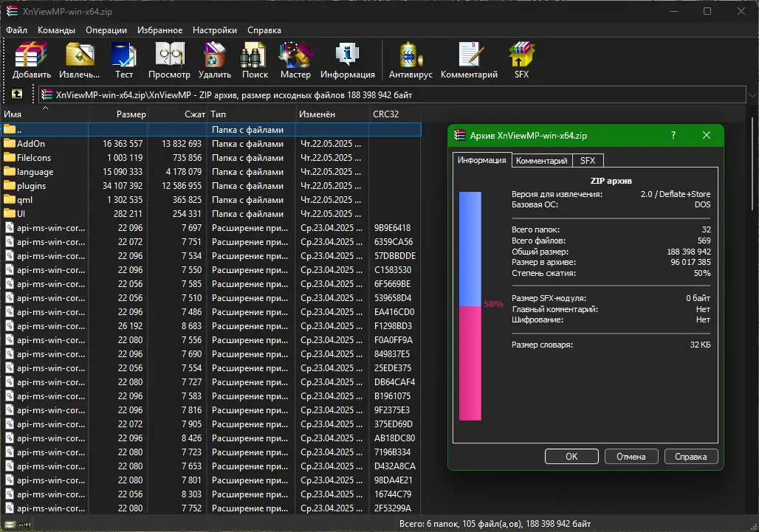Open the Поиск (Find) binoculars icon
The width and height of the screenshot is (759, 532).
click(255, 60)
